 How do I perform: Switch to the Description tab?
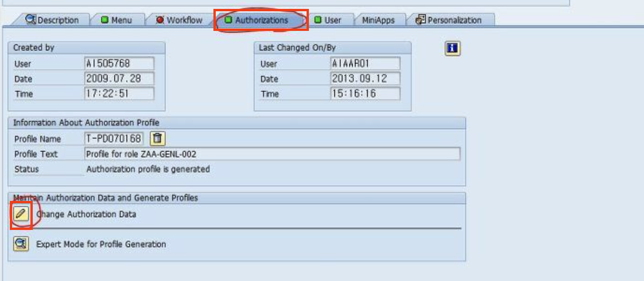[59, 20]
